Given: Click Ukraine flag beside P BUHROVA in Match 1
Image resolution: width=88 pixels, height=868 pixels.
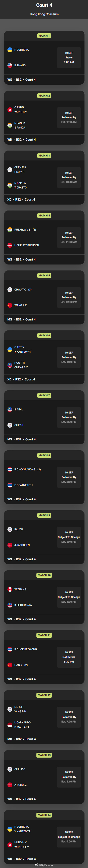Looking at the screenshot, I should [x=10, y=50].
